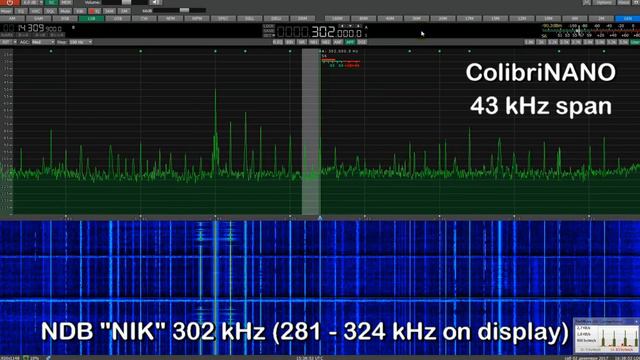This screenshot has width=640, height=360.
Task: Select SPEC mode
Action: pyautogui.click(x=223, y=18)
